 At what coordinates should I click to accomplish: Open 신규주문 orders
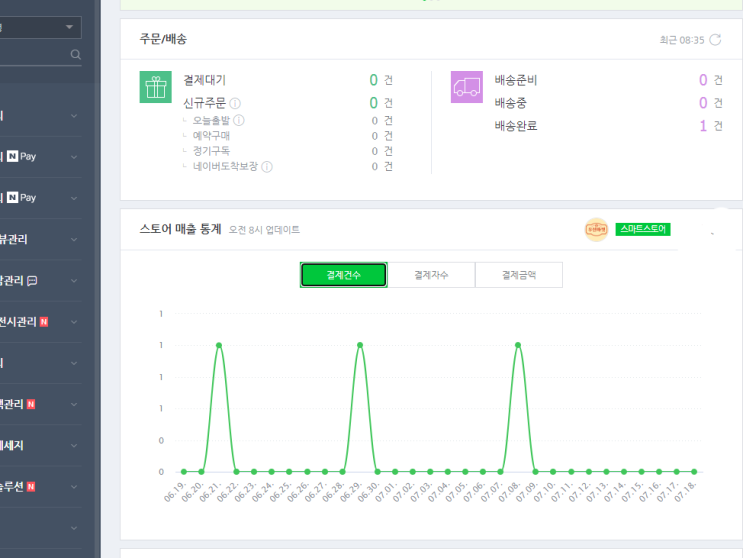205,103
